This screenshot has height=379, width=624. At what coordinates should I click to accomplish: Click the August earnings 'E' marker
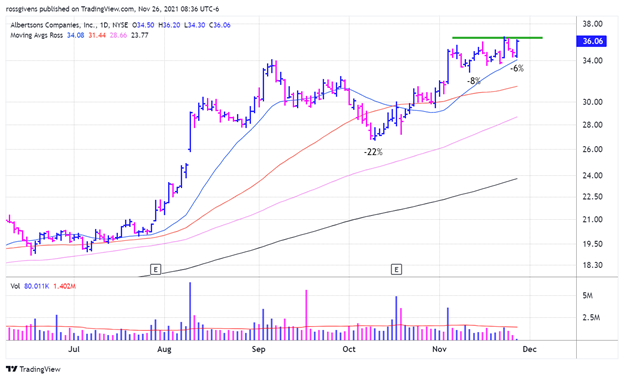point(156,270)
